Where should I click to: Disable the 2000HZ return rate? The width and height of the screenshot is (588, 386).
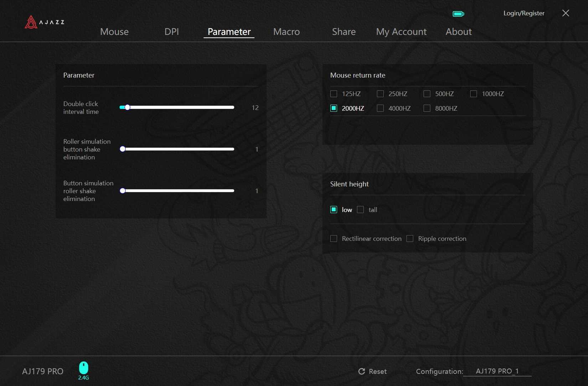(x=334, y=108)
